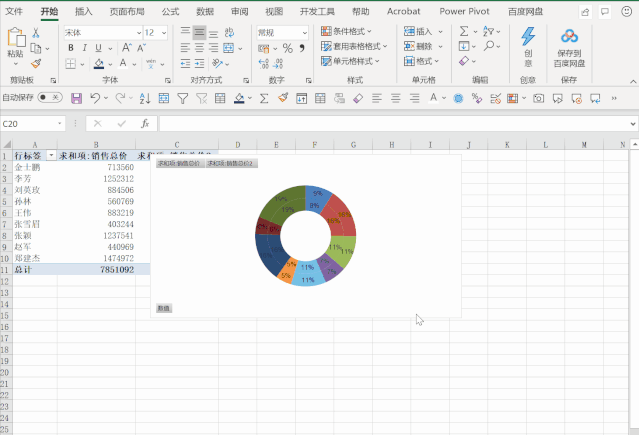Screen dimensions: 639x435
Task: Increase font size with large A
Action: pyautogui.click(x=127, y=48)
